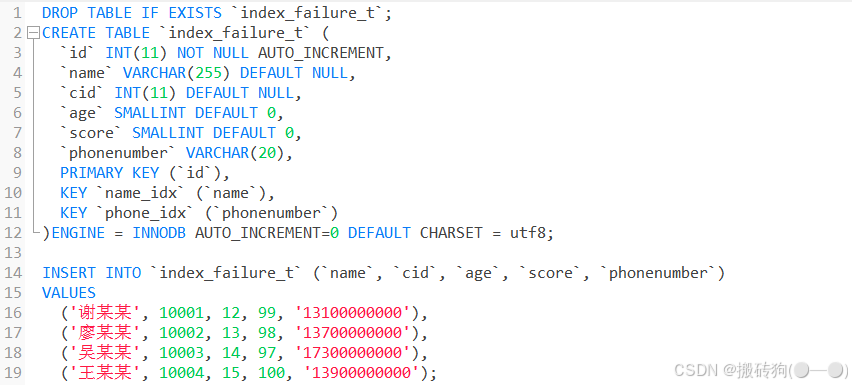The height and width of the screenshot is (385, 852).
Task: Click the INTO keyword on line 14
Action: click(x=123, y=273)
